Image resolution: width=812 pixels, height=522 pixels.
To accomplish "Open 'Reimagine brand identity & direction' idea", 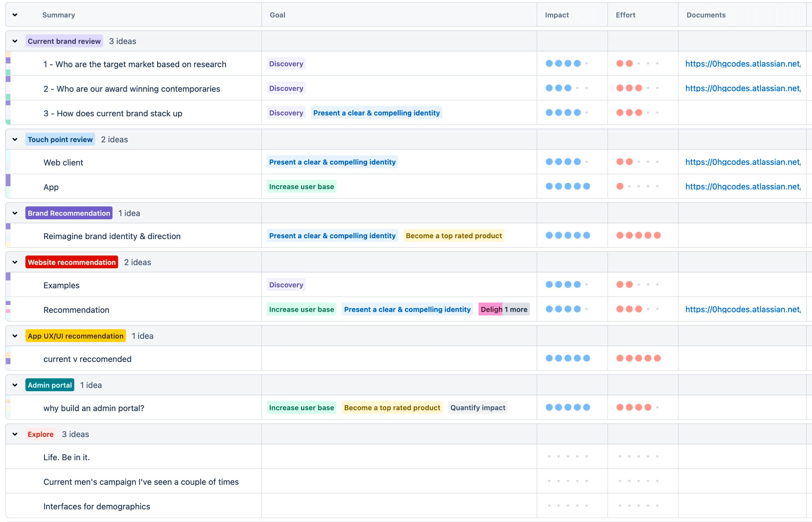I will pyautogui.click(x=112, y=236).
